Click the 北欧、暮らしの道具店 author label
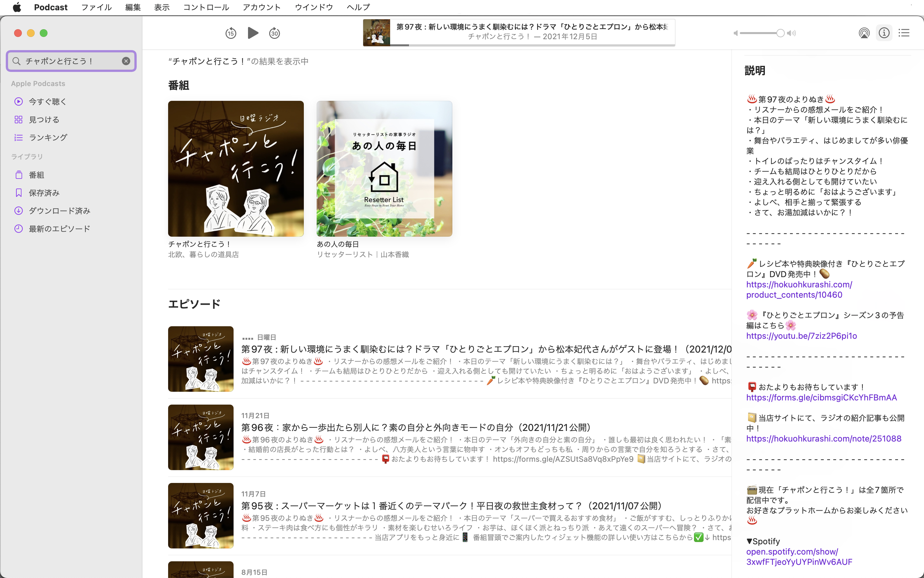The height and width of the screenshot is (578, 924). click(x=203, y=255)
